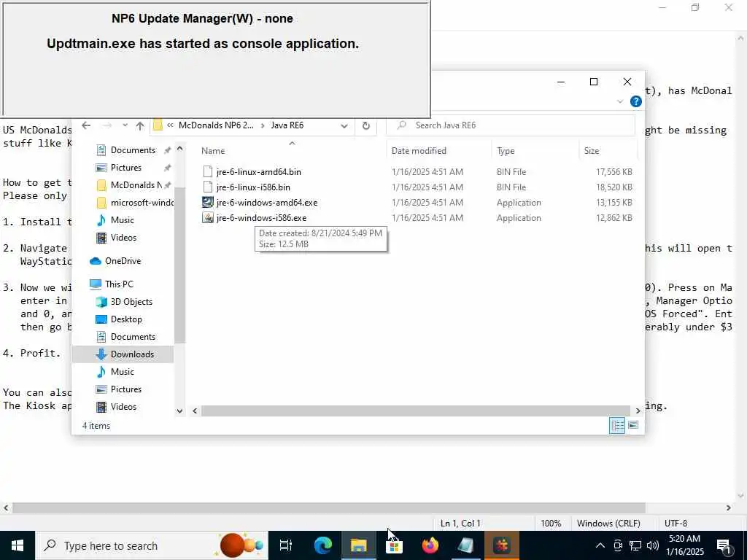The height and width of the screenshot is (560, 747).
Task: Open Microsoft Store from taskbar
Action: pyautogui.click(x=394, y=545)
